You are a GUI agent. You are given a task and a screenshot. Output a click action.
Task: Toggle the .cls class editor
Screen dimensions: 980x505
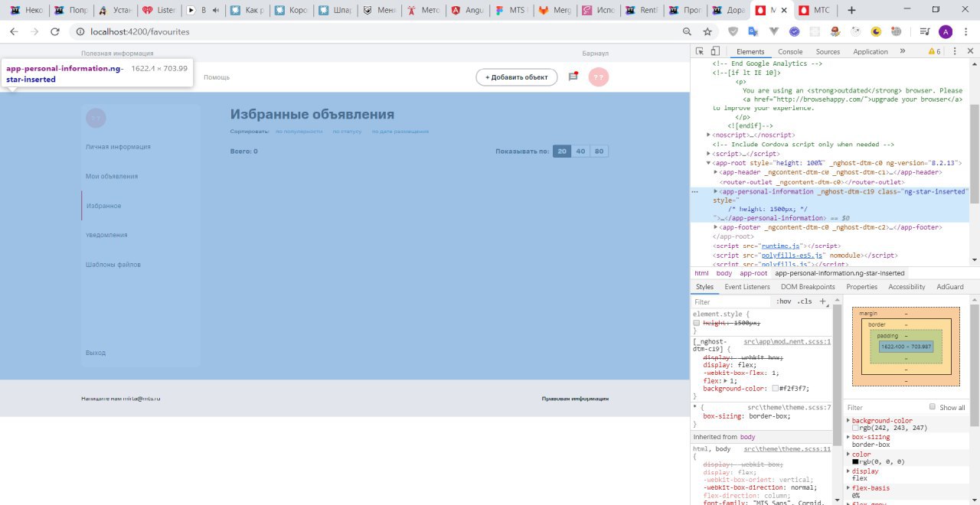point(805,301)
